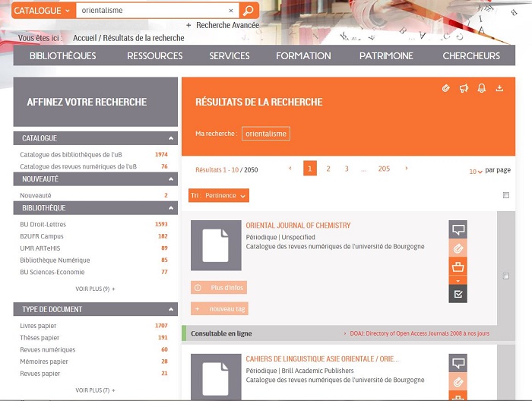This screenshot has width=532, height=401.
Task: Open the comment bubble for Oriental Journal of Chemistry
Action: 458,229
